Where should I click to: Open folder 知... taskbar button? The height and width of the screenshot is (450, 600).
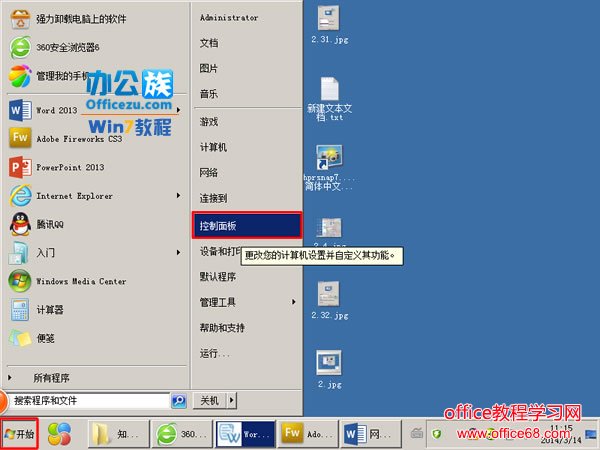tap(119, 434)
